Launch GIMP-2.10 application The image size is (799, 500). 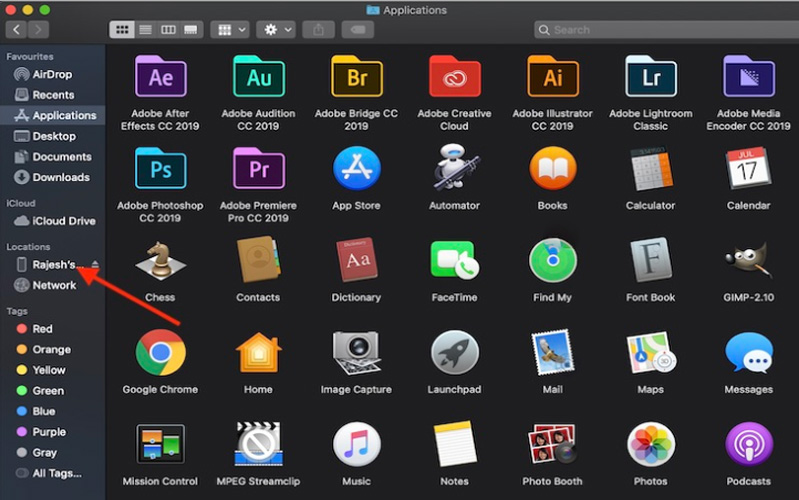748,260
